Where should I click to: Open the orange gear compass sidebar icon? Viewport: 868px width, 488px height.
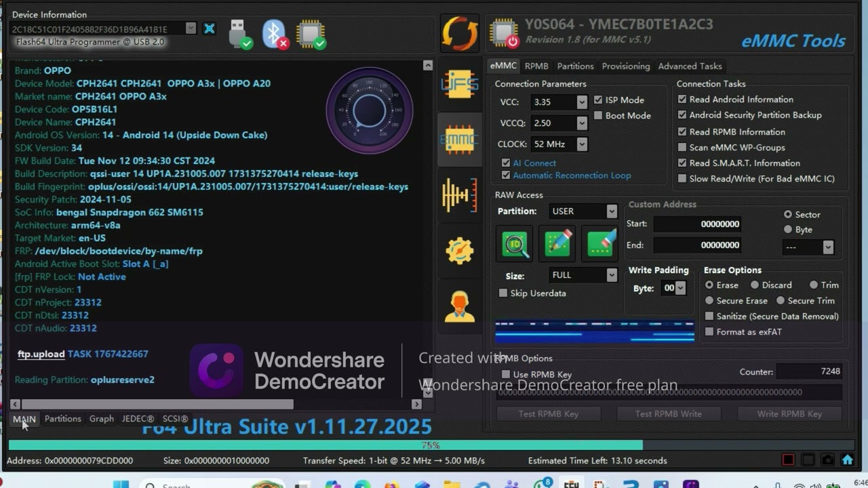(x=459, y=251)
